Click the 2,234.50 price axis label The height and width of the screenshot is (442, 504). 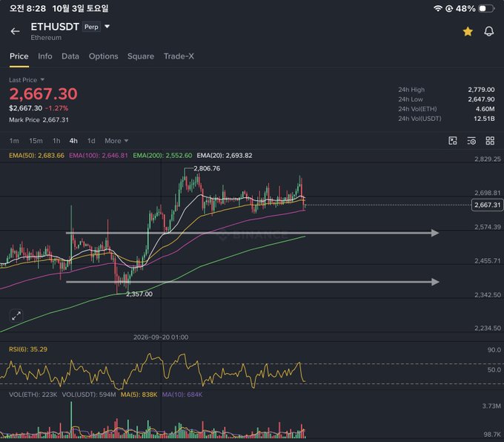488,328
